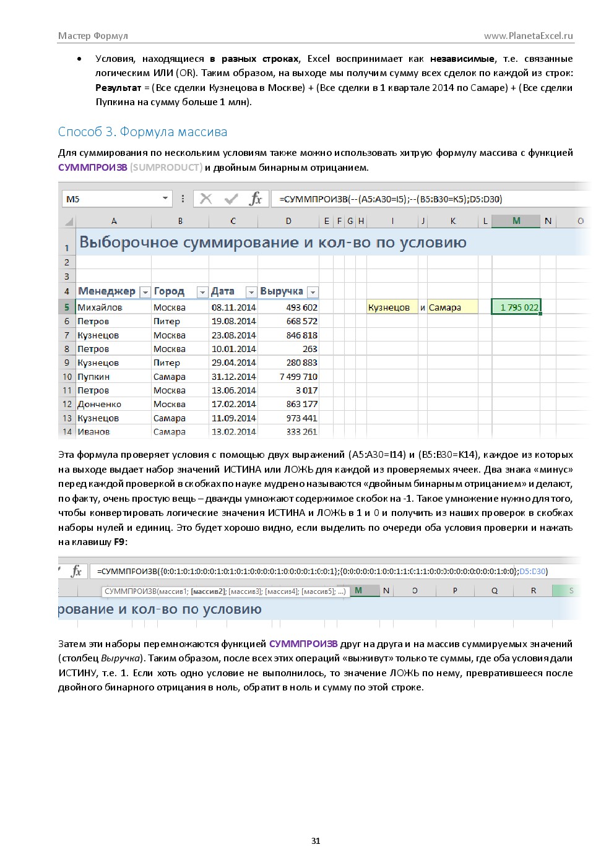
Task: Click cell with Донченко in row 12
Action: [114, 404]
